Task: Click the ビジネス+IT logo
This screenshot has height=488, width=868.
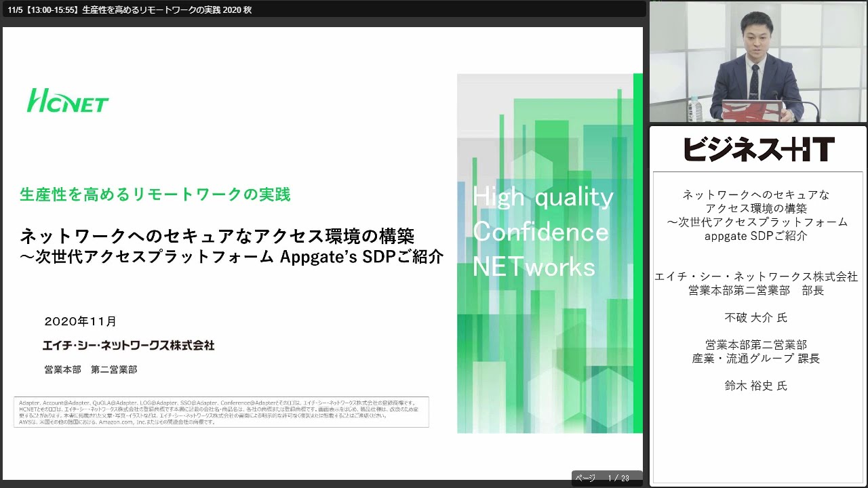Action: (758, 148)
